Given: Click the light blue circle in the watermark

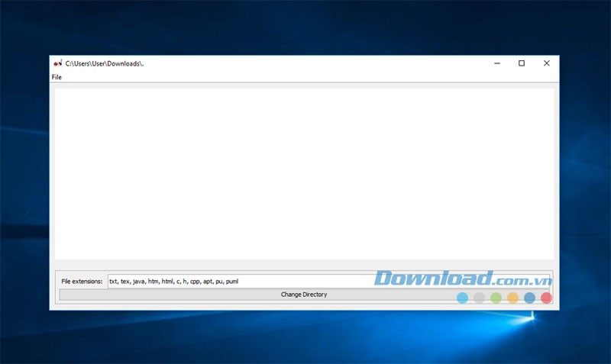Looking at the screenshot, I should click(462, 298).
